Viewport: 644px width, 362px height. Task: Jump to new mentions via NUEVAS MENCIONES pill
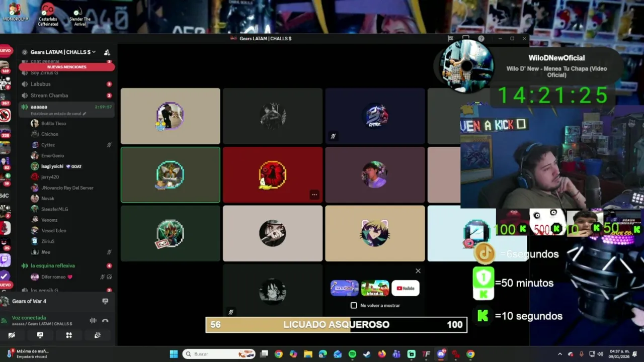click(x=66, y=67)
